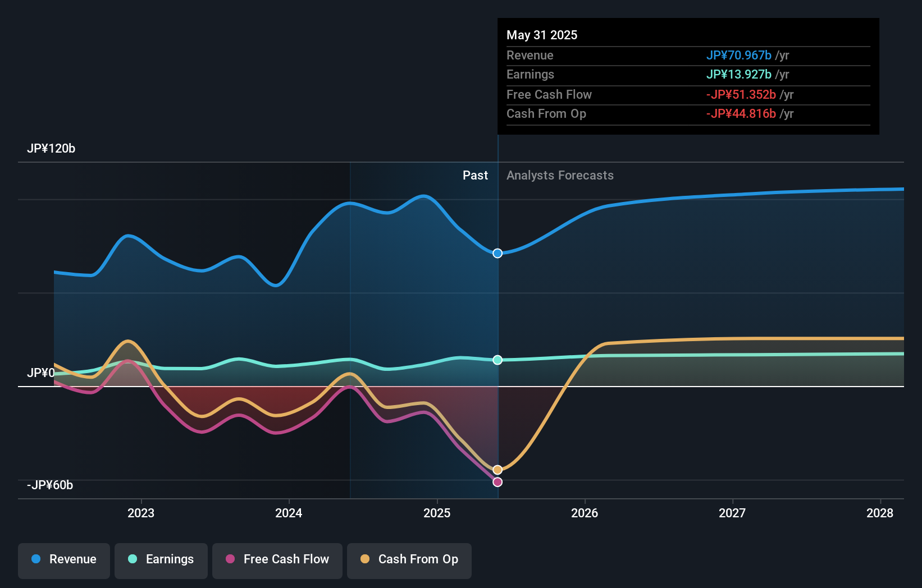922x588 pixels.
Task: Select the Free Cash Flow data point marker
Action: coord(497,482)
